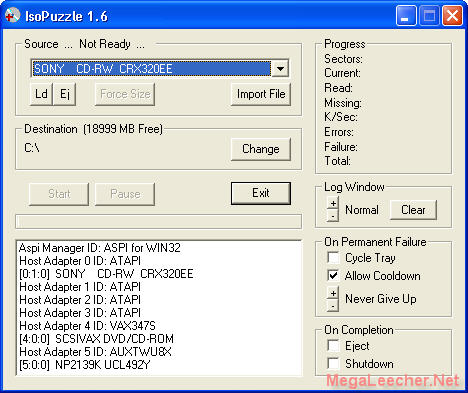This screenshot has height=393, width=468.
Task: Click log line '[5:0:0] NP2139K UCL492Y'
Action: coord(85,365)
